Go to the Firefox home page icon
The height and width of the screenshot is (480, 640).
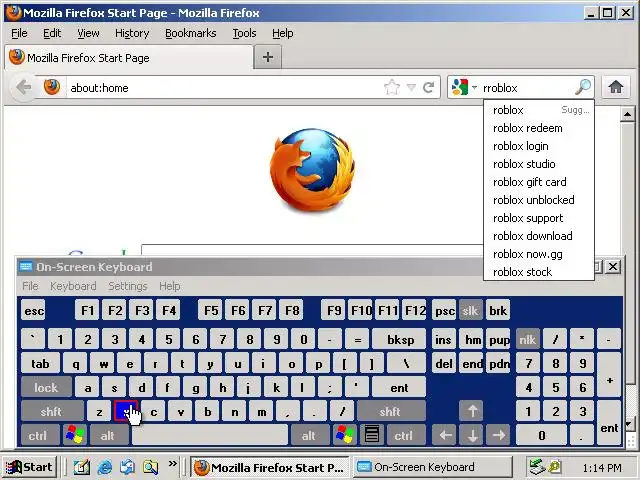(616, 87)
